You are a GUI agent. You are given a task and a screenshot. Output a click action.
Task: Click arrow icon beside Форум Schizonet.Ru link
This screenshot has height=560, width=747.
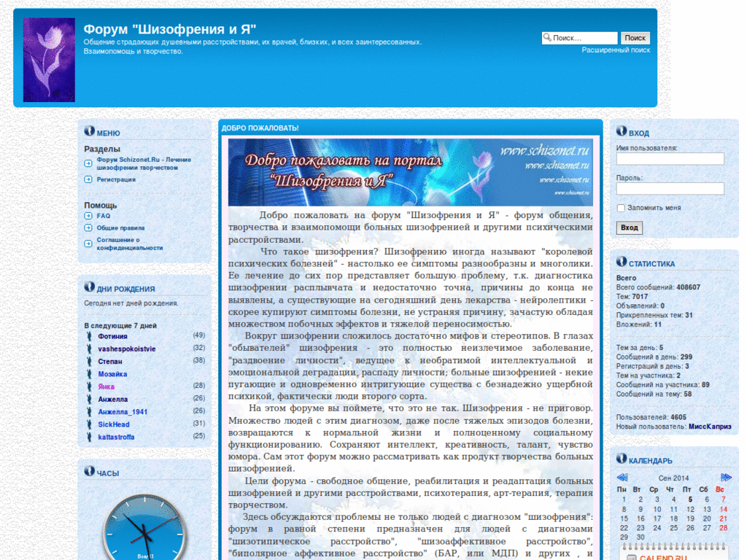(88, 163)
